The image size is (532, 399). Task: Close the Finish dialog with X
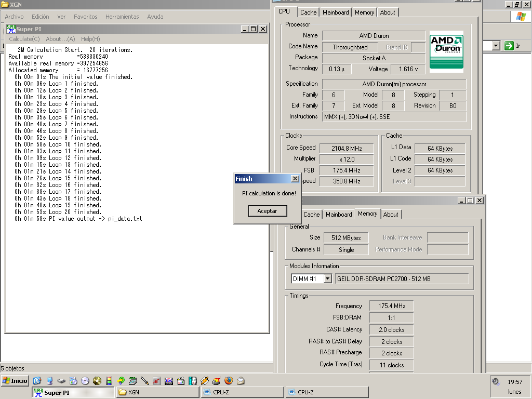click(295, 179)
